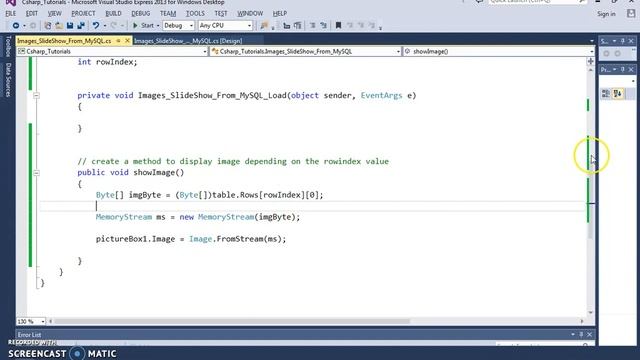The width and height of the screenshot is (640, 360).
Task: Open the DEBUG menu
Action: (x=141, y=13)
